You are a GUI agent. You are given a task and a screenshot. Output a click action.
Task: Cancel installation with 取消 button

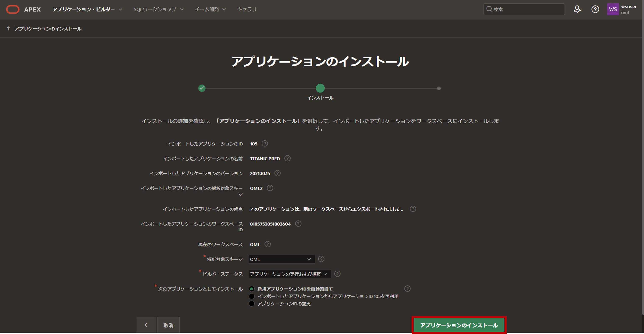coord(168,325)
